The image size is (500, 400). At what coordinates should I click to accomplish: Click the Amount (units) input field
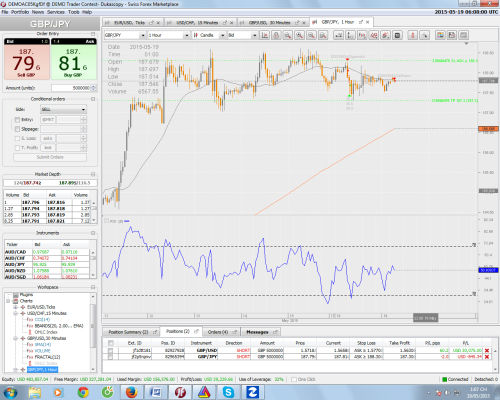[72, 88]
